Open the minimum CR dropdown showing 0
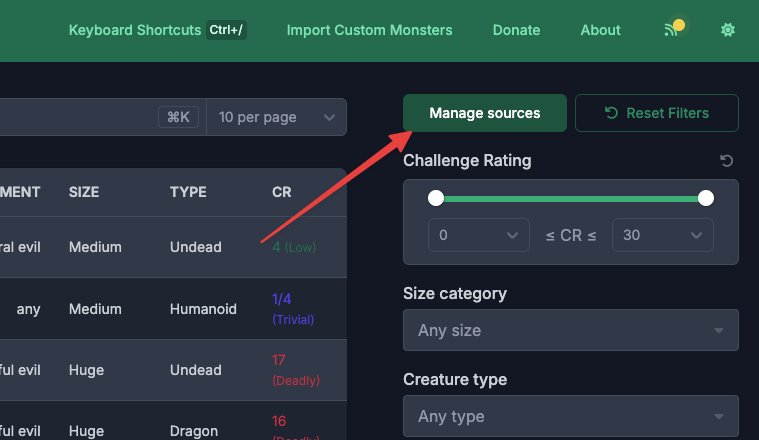Image resolution: width=759 pixels, height=440 pixels. pos(478,235)
